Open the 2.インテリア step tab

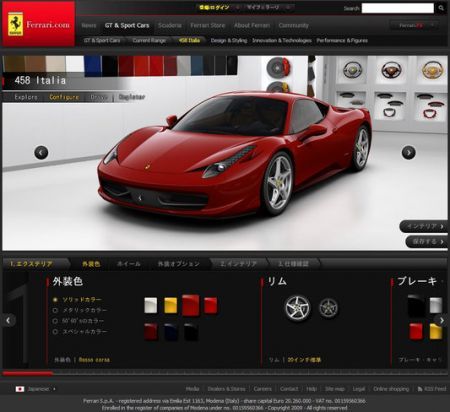[238, 264]
